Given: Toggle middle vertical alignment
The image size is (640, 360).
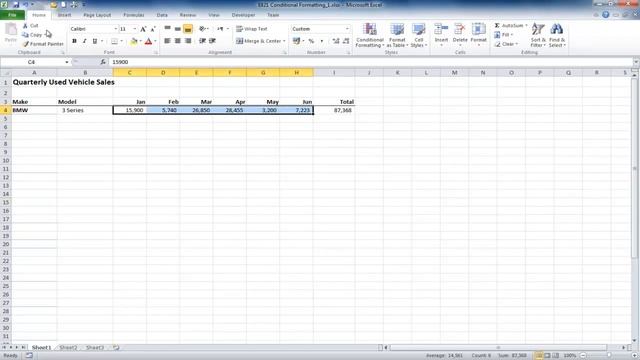Looking at the screenshot, I should [x=178, y=29].
